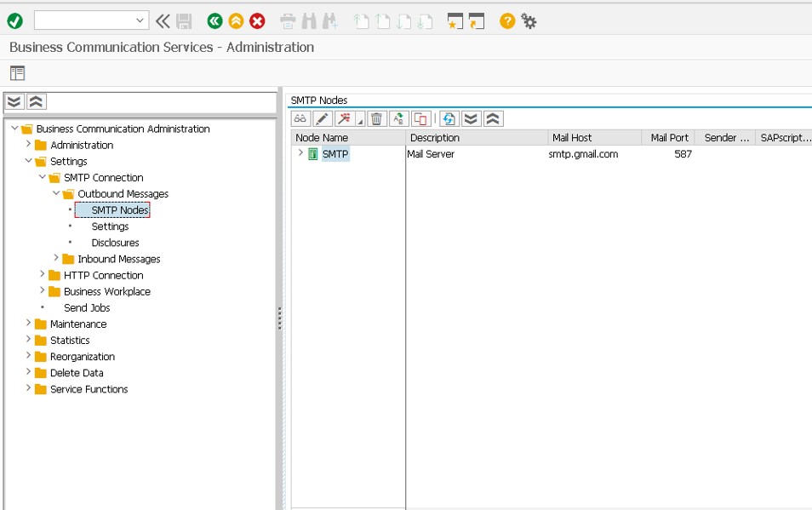Select the SMTP Nodes tree item
This screenshot has height=510, width=812.
pyautogui.click(x=120, y=210)
